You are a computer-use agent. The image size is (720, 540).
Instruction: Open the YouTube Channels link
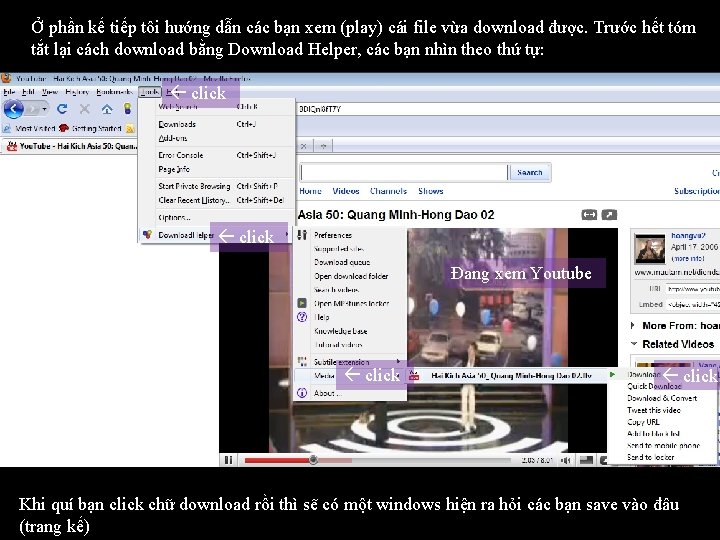click(388, 191)
